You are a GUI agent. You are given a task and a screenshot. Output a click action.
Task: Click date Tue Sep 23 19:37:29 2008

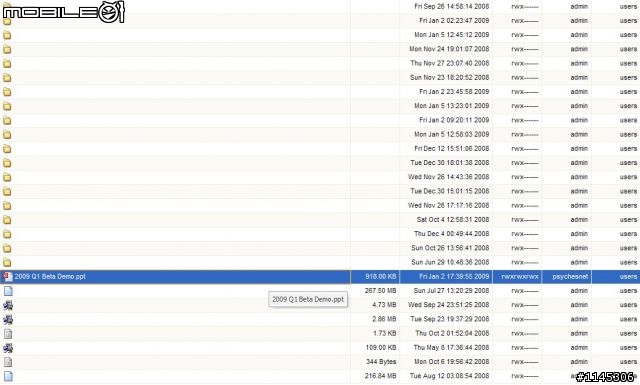tap(449, 319)
